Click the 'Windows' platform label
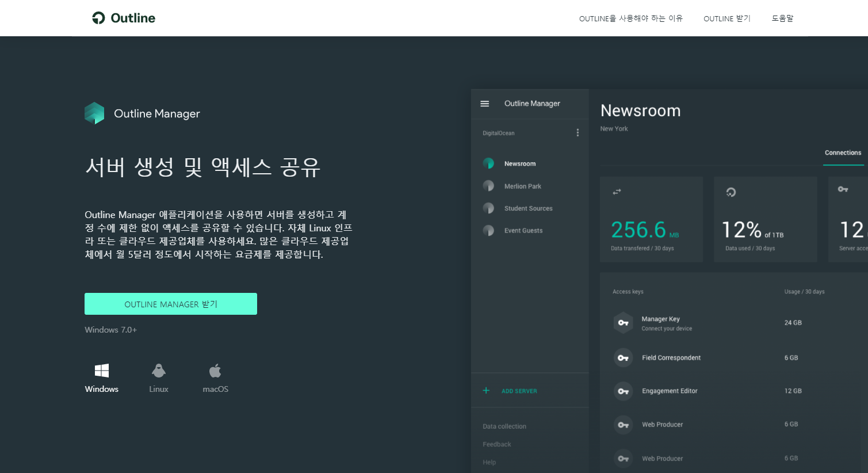The image size is (868, 473). [102, 389]
